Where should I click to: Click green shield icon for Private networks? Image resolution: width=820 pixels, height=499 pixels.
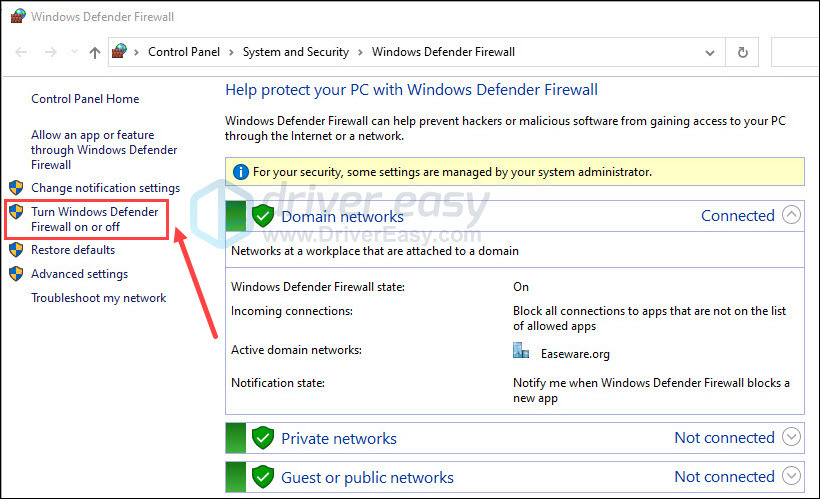tap(263, 438)
